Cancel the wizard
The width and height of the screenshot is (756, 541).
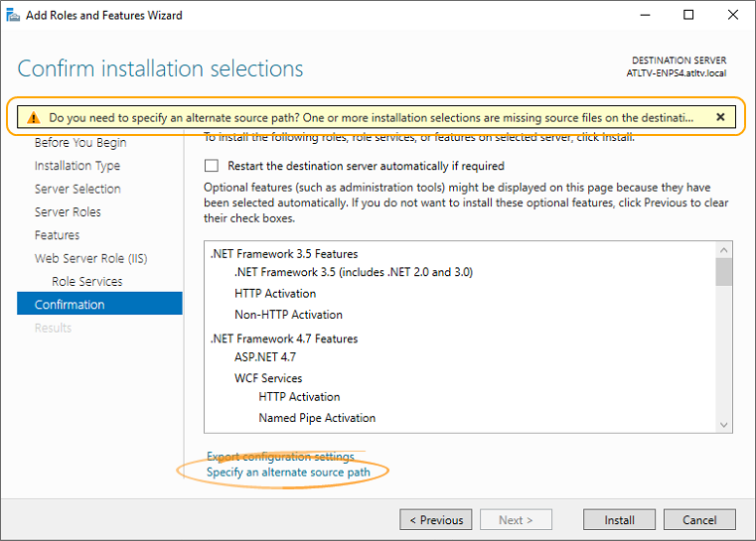click(699, 520)
